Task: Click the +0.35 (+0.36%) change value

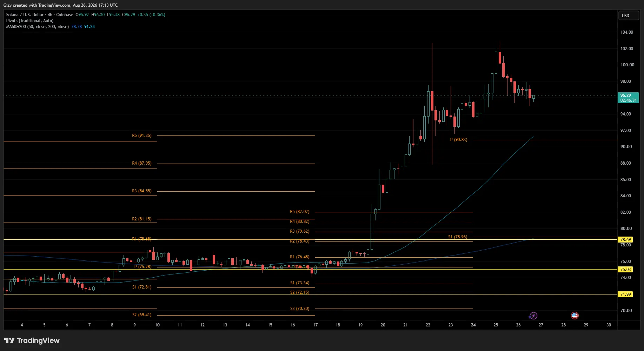Action: (x=151, y=15)
